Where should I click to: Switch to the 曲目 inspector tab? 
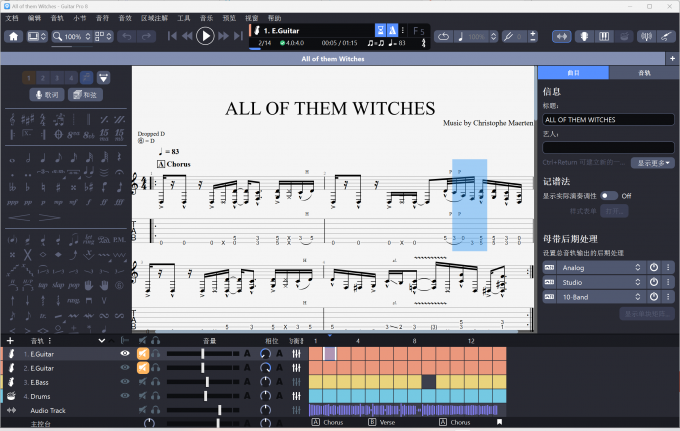[x=573, y=73]
